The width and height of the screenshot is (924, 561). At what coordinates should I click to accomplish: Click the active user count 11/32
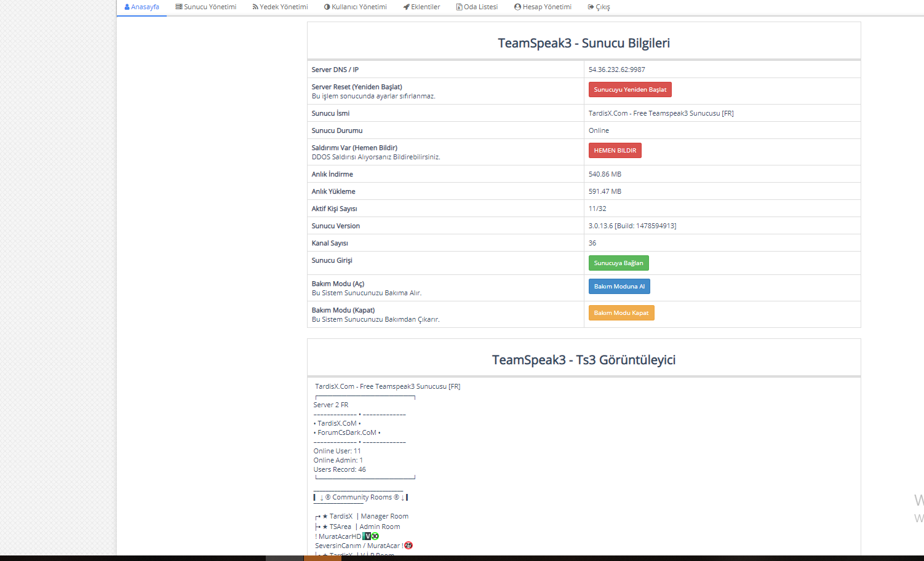[597, 209]
